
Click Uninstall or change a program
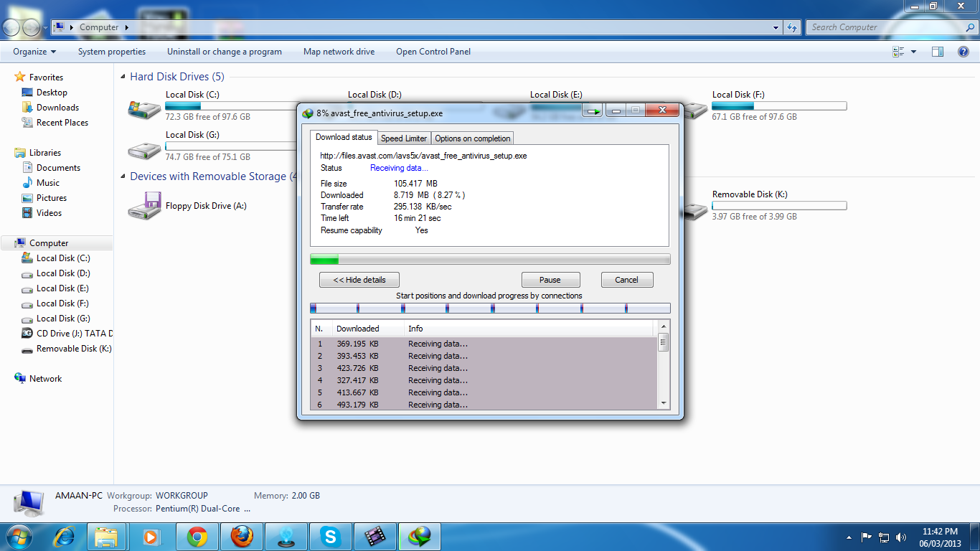(225, 52)
